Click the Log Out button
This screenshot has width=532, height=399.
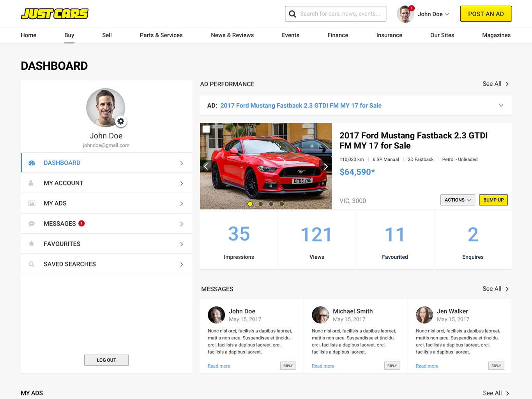pos(106,360)
